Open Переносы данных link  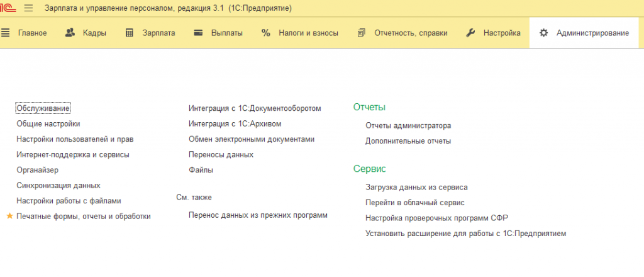click(221, 155)
